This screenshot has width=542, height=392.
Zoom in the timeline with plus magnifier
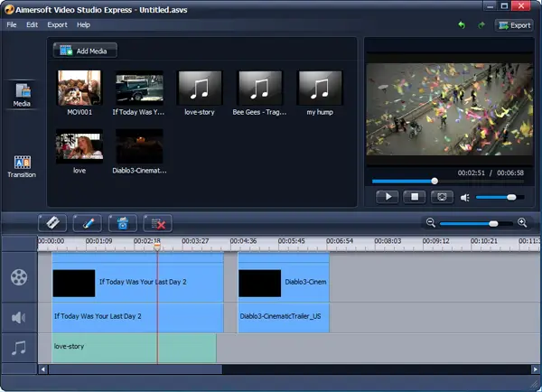[x=522, y=222]
